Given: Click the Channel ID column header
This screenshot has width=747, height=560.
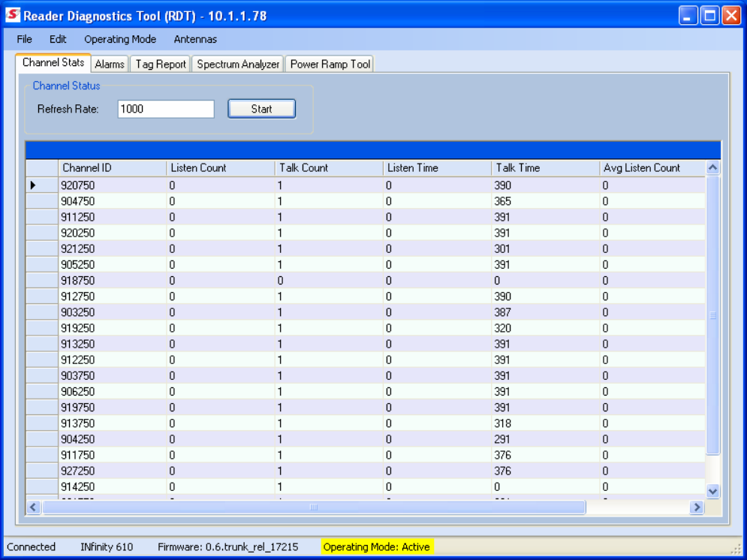Looking at the screenshot, I should click(113, 167).
